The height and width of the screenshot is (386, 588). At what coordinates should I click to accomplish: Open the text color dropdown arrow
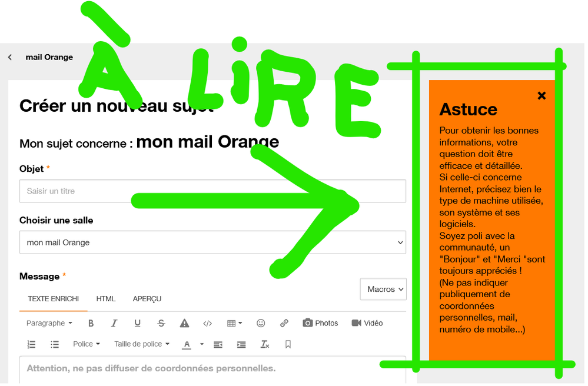[202, 345]
